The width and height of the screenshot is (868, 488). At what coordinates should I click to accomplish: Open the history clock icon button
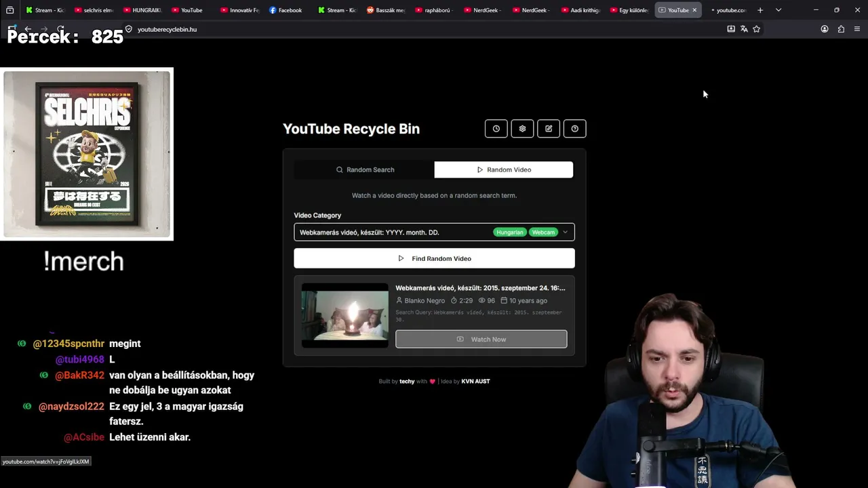click(x=496, y=129)
